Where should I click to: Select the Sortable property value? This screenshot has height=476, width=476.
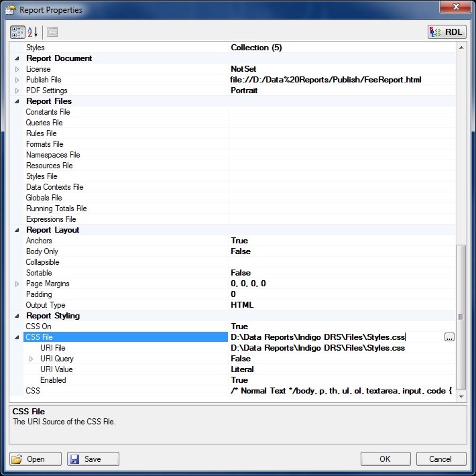(241, 273)
